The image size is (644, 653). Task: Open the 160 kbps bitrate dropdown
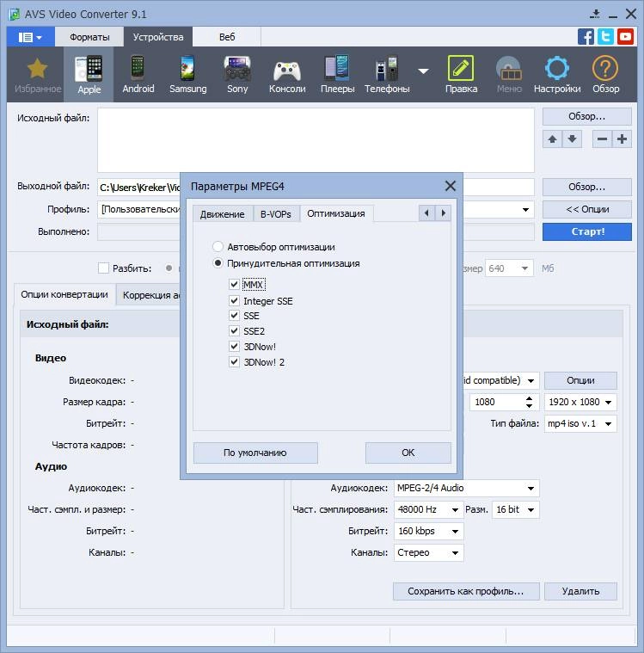[428, 531]
